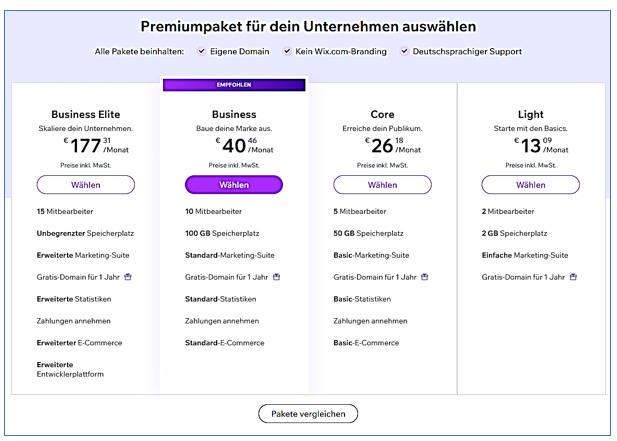Click Einfache Marketing-Suite feature

click(x=525, y=255)
